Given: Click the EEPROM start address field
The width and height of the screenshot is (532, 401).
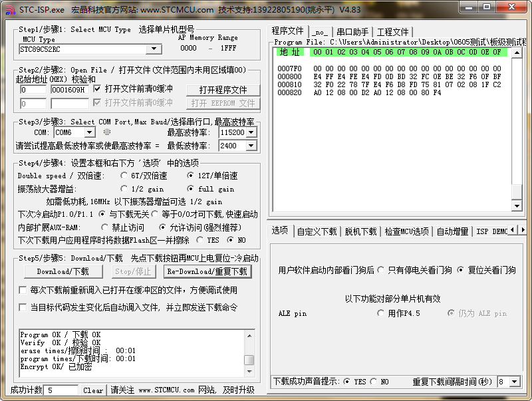Looking at the screenshot, I should 33,104.
